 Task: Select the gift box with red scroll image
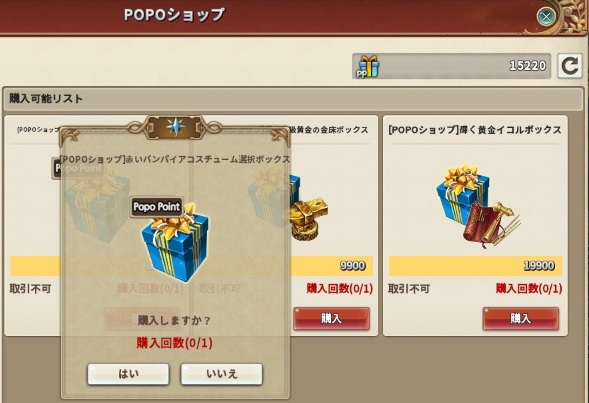[x=477, y=206]
